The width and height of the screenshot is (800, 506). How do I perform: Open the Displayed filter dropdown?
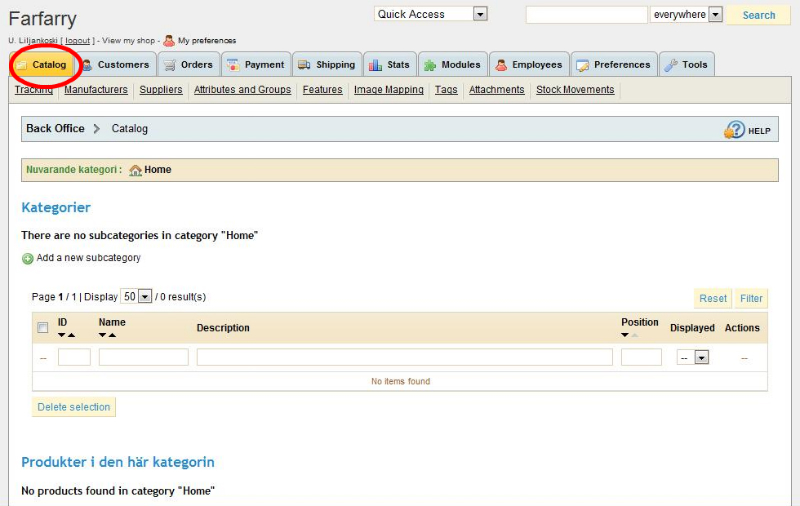click(693, 358)
